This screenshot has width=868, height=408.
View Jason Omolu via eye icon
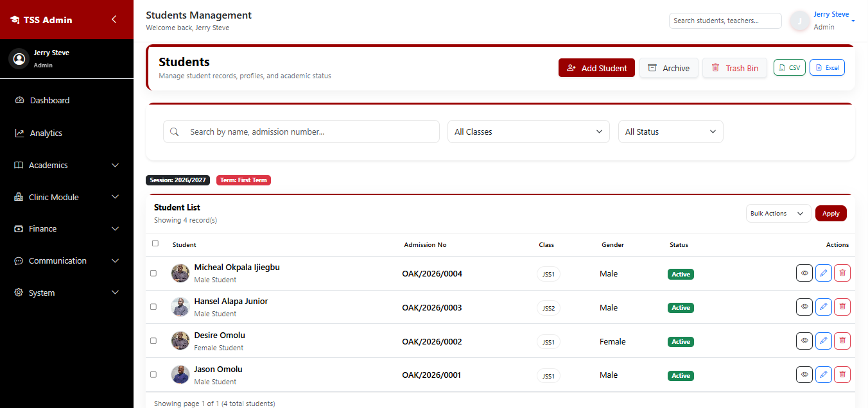point(804,375)
